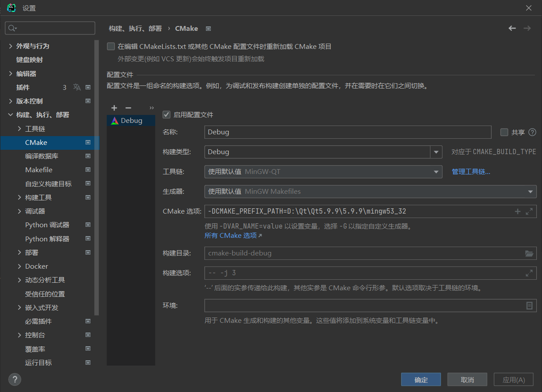
Task: Expand the 工具链 tree node
Action: pos(19,129)
